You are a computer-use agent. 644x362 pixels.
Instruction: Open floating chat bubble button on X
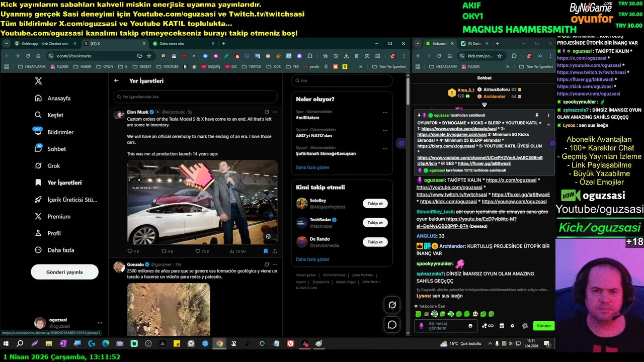coord(392,325)
